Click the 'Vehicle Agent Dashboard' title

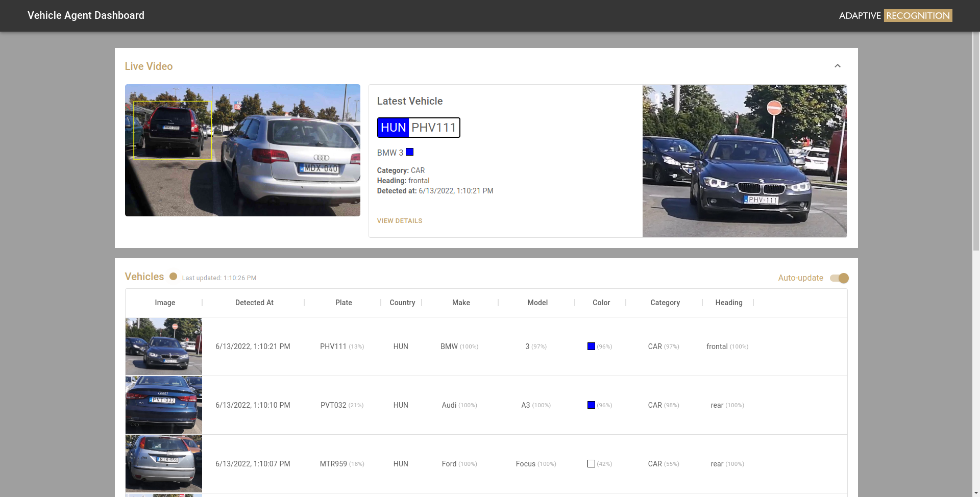click(86, 15)
